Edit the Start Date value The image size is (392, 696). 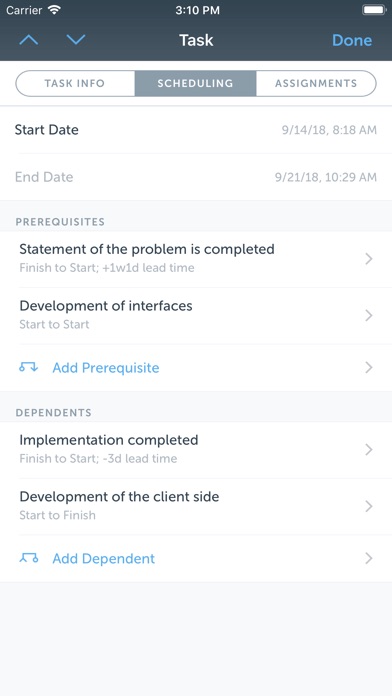point(329,130)
